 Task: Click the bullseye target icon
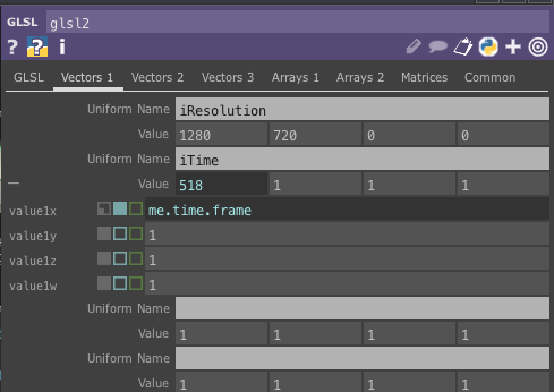coord(536,47)
